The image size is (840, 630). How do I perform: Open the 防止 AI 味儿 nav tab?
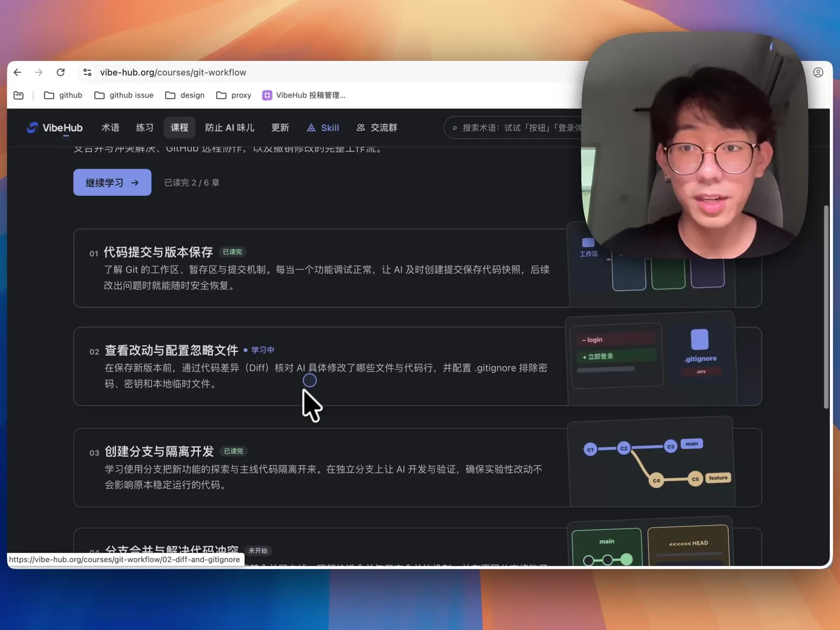pyautogui.click(x=229, y=128)
